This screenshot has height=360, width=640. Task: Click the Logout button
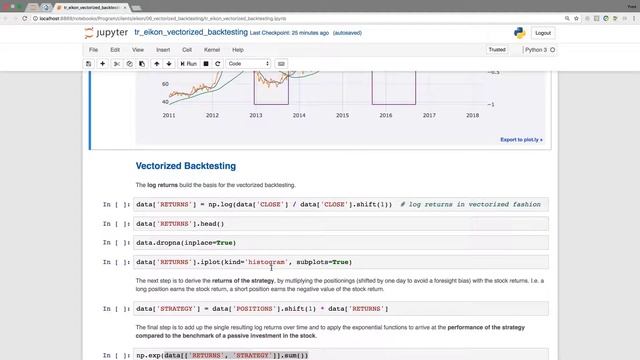tap(543, 33)
